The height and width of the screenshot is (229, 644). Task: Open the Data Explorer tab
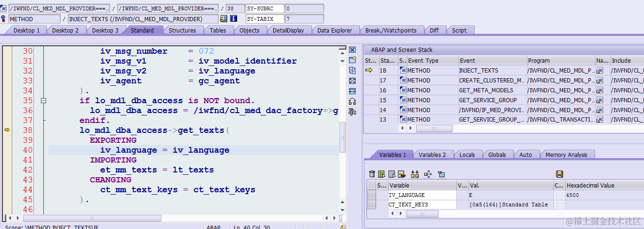[x=334, y=30]
